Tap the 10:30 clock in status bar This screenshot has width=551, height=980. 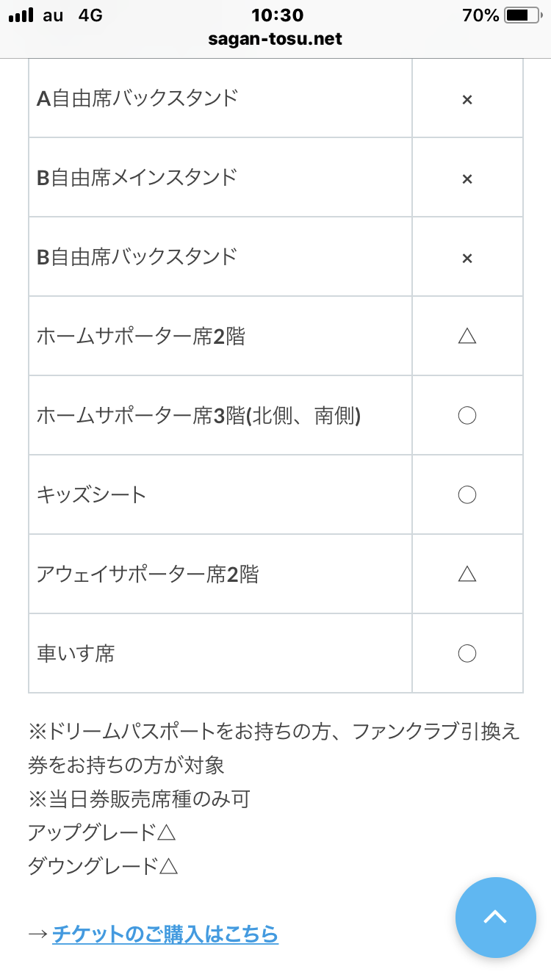[277, 15]
